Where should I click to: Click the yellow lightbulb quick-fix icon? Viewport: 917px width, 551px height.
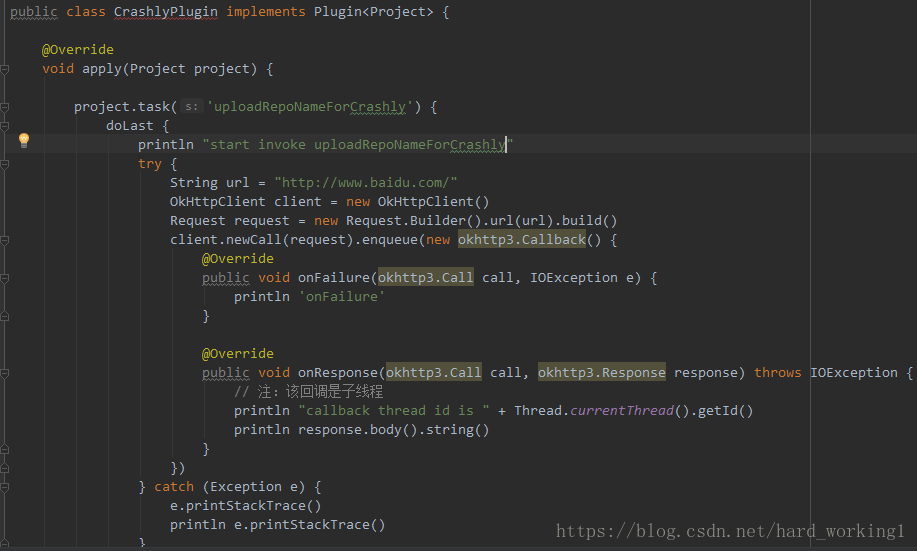pos(24,140)
